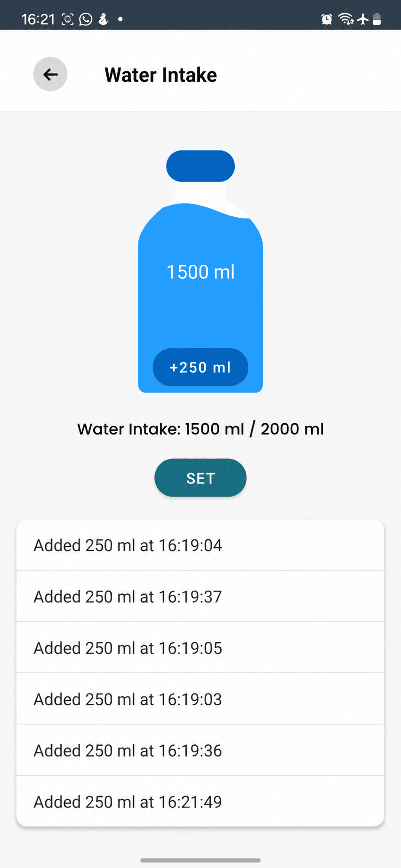Tap the screenshot notification icon
Screen dimensions: 401x868
(68, 19)
